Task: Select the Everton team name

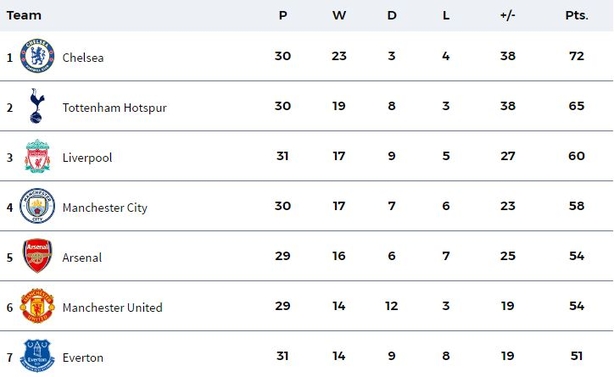Action: click(x=83, y=358)
